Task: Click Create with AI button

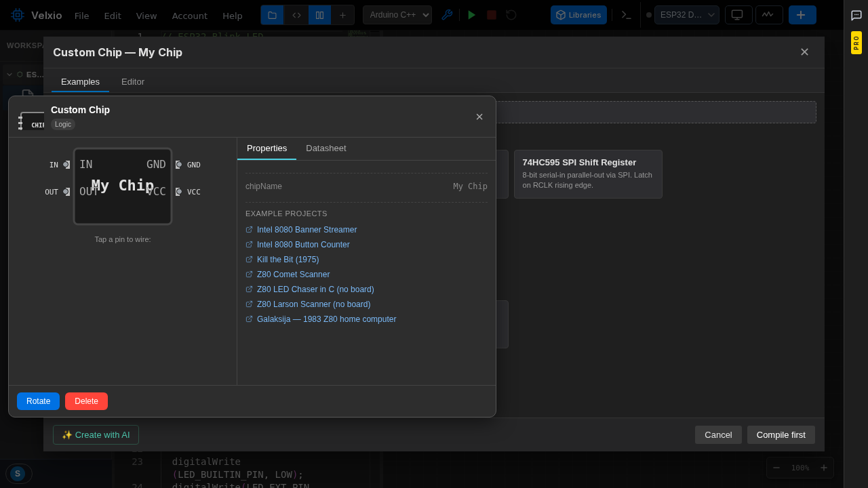Action: coord(96,435)
